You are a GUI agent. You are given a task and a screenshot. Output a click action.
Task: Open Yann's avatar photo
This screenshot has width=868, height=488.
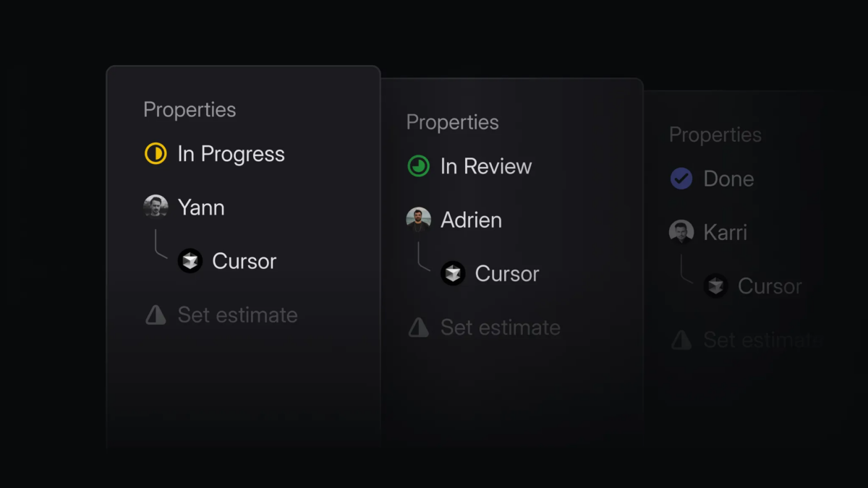pyautogui.click(x=156, y=207)
